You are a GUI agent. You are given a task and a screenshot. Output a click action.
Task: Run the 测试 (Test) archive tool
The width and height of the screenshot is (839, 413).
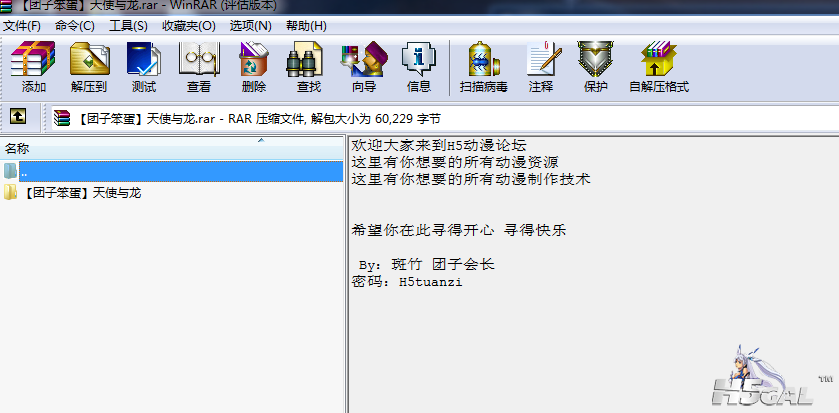144,66
